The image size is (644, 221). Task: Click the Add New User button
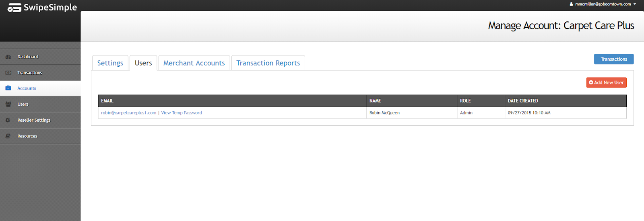[x=606, y=82]
